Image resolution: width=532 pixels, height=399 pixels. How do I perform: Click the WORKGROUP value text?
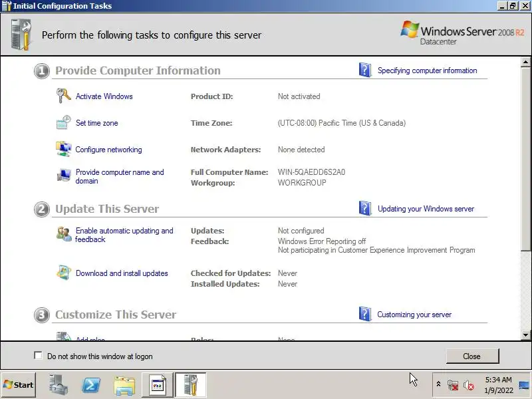302,182
